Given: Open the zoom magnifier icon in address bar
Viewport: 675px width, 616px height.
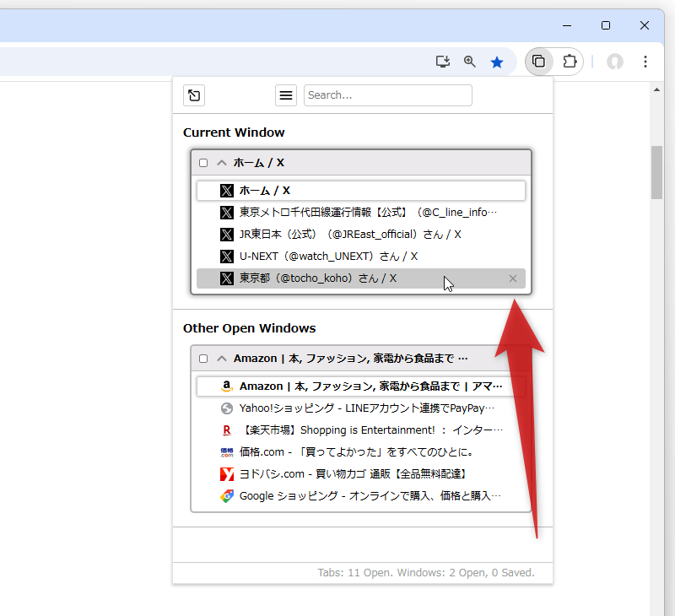Looking at the screenshot, I should point(470,62).
